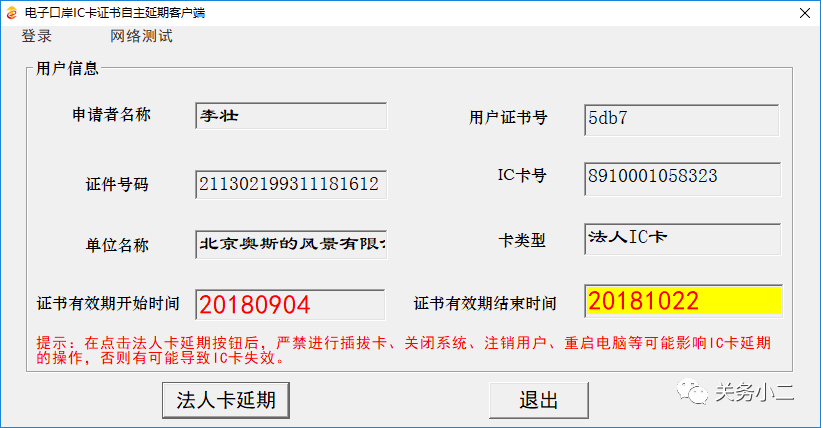Open the 网络测试 menu

click(141, 36)
